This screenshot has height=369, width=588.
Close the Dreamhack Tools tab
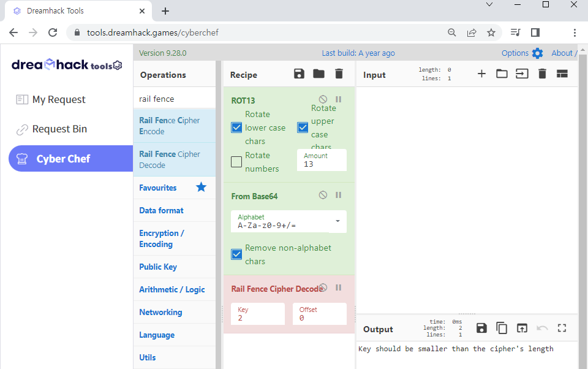pyautogui.click(x=141, y=11)
